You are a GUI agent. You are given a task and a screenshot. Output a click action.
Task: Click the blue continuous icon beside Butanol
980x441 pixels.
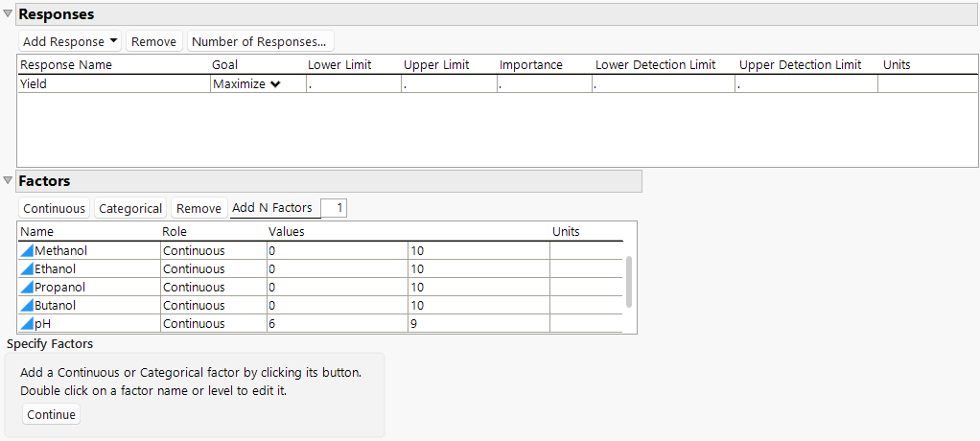click(26, 306)
